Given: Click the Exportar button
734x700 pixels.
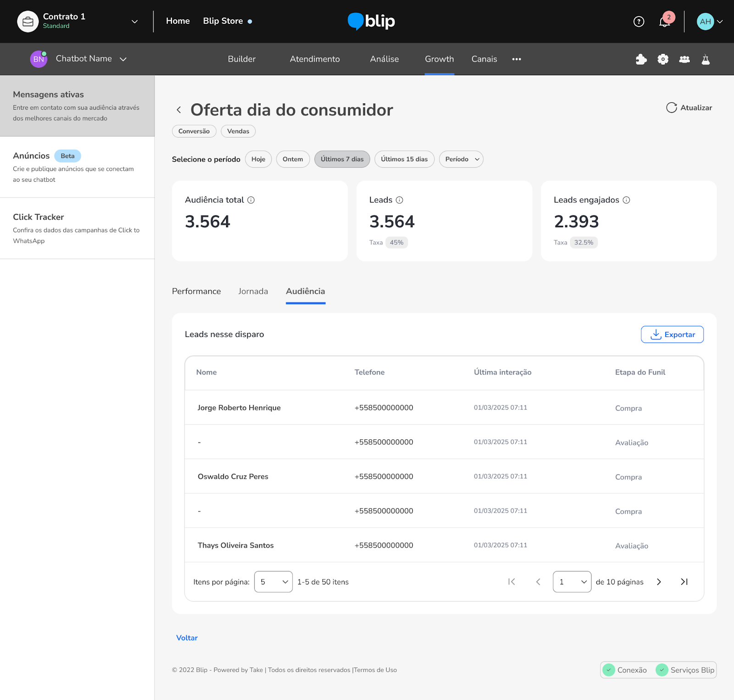Looking at the screenshot, I should (x=672, y=335).
